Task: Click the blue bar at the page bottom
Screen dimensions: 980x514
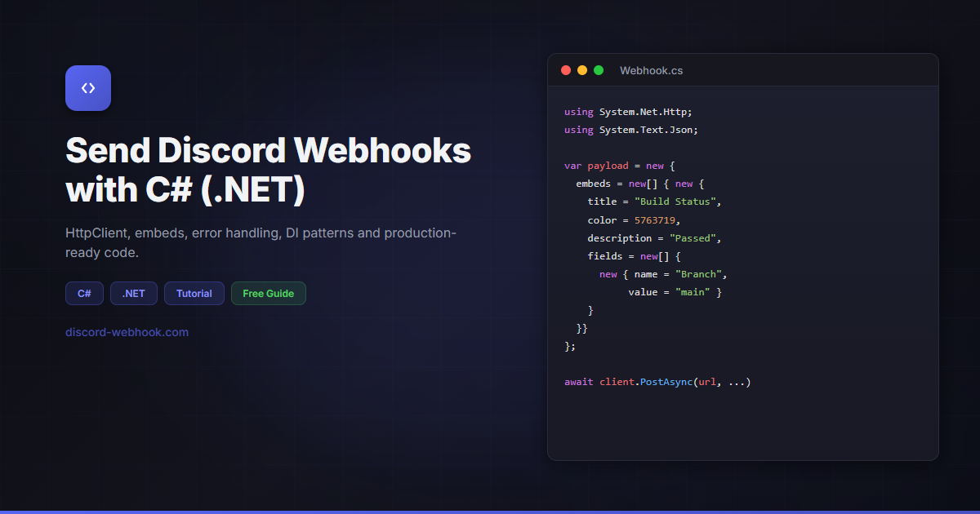Action: click(490, 512)
